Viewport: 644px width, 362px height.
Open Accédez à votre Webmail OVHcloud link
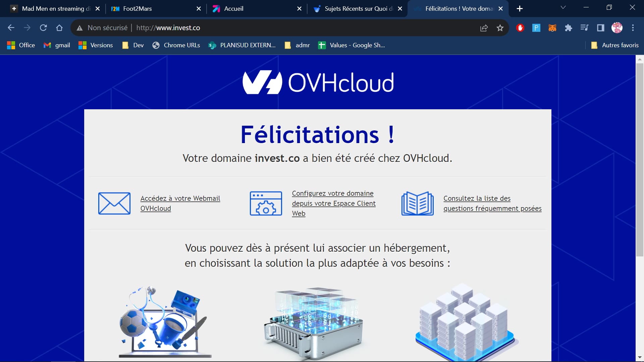tap(180, 203)
